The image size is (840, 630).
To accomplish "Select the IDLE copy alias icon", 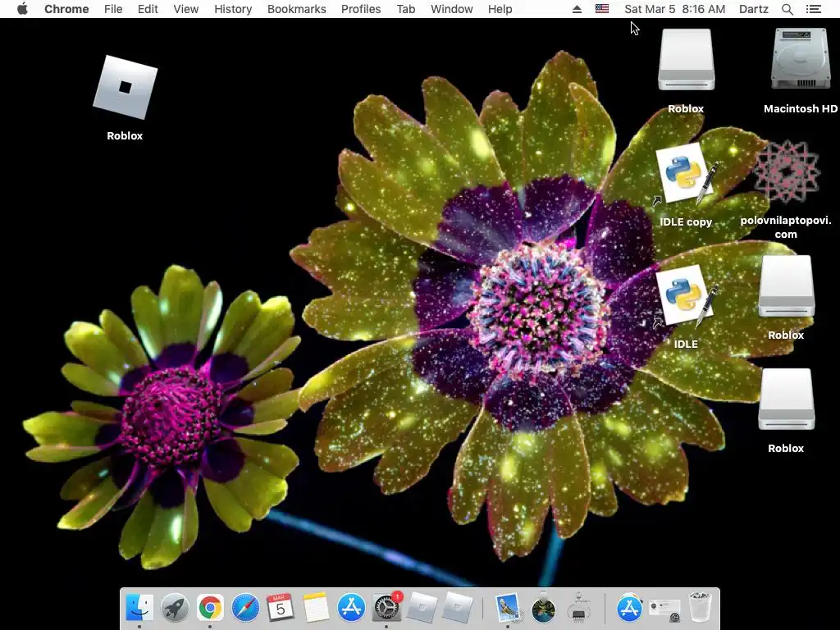I will (685, 176).
